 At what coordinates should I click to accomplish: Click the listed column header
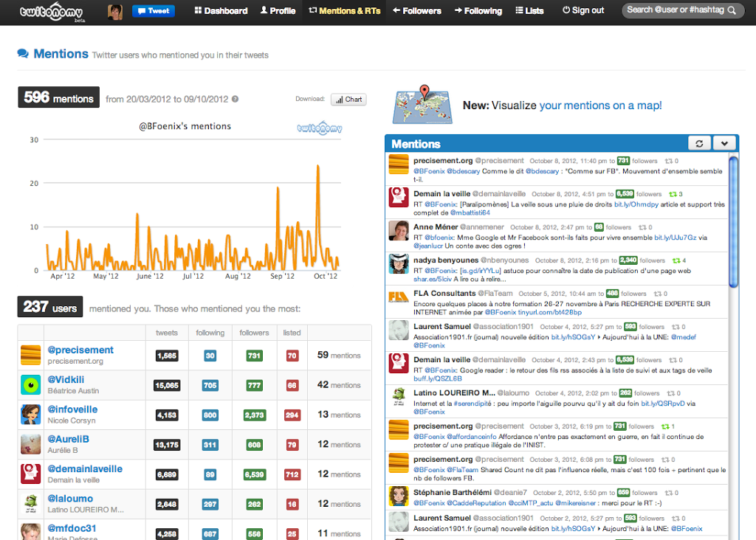point(292,333)
